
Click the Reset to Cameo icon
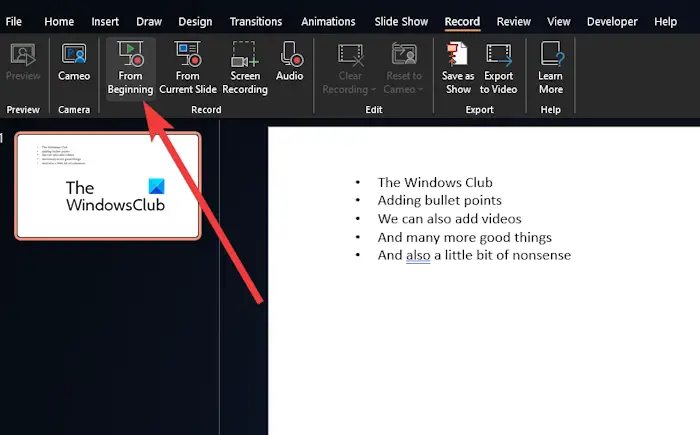pos(404,54)
